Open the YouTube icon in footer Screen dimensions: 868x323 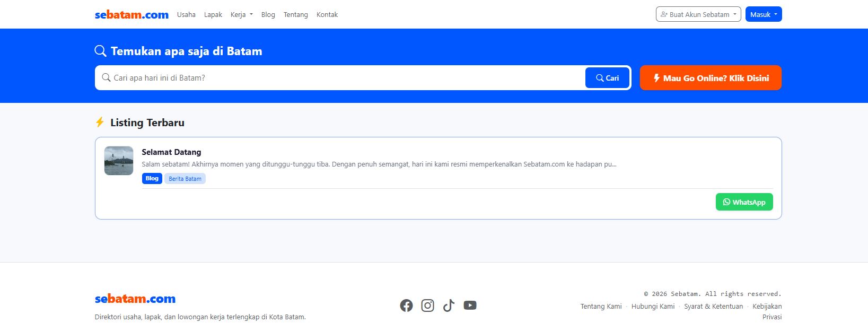pos(470,305)
